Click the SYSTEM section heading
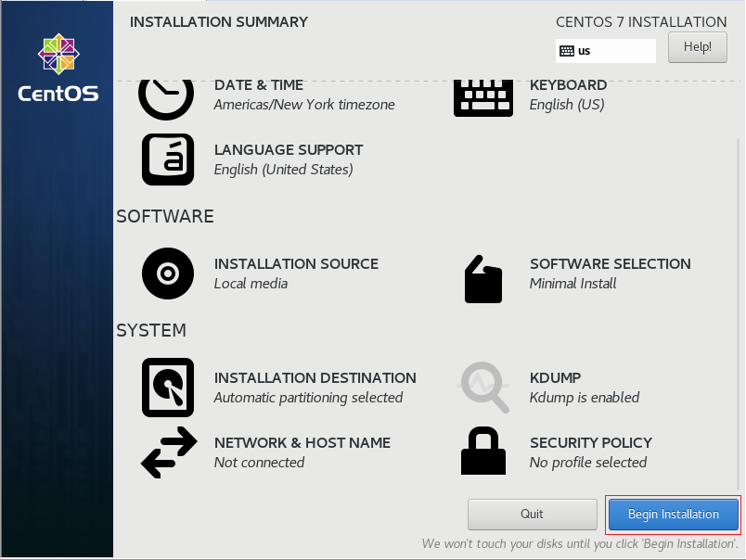This screenshot has width=746, height=560. (x=151, y=330)
